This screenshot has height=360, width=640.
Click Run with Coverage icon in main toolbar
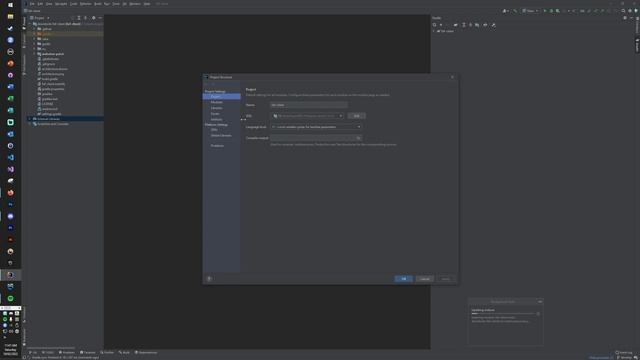558,11
